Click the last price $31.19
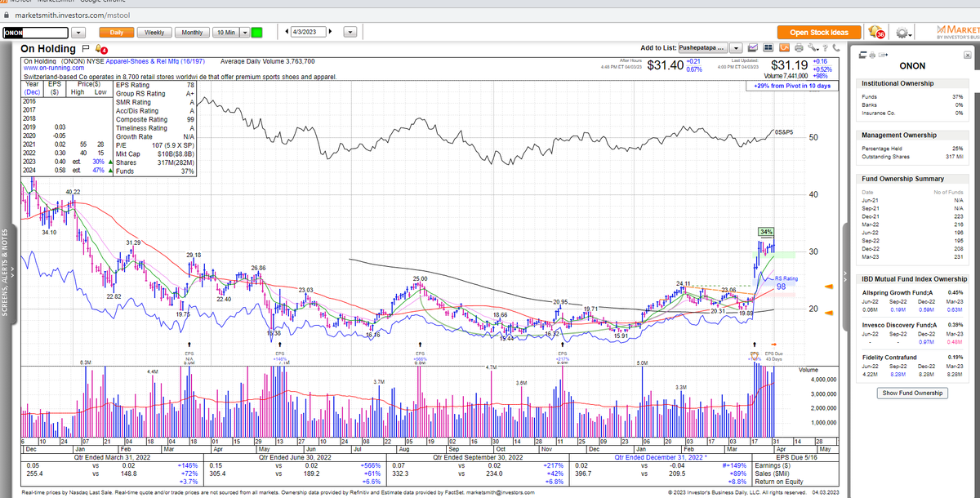980x498 pixels. (789, 65)
